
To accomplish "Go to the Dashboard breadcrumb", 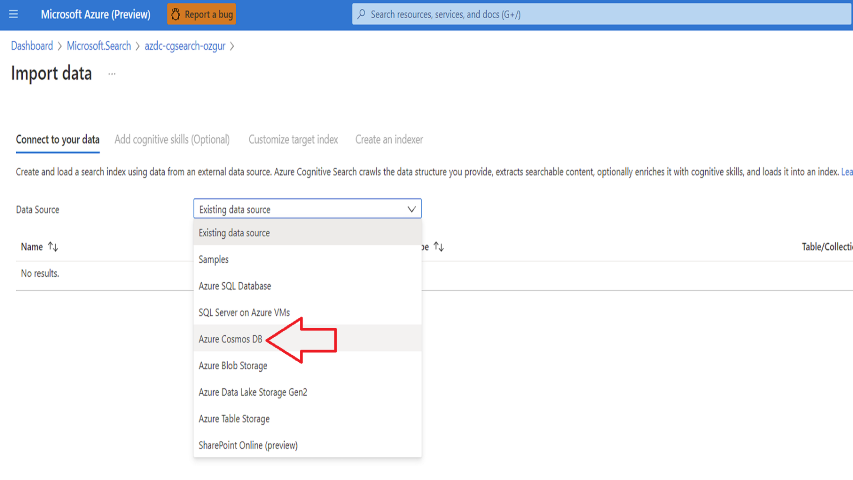I will click(x=32, y=46).
